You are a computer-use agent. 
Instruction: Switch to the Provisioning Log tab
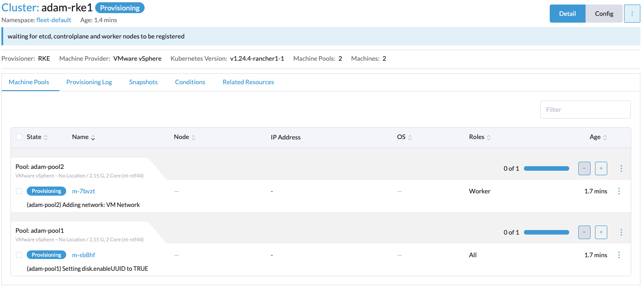[89, 82]
